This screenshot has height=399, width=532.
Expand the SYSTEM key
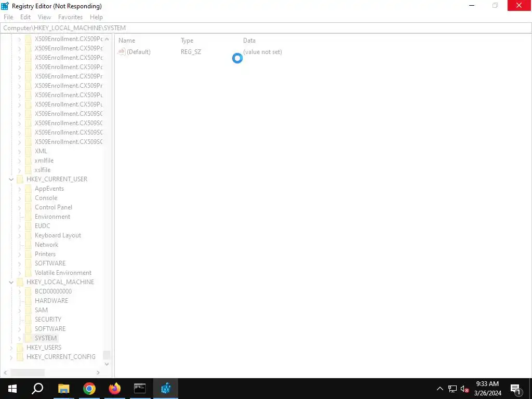pyautogui.click(x=20, y=338)
